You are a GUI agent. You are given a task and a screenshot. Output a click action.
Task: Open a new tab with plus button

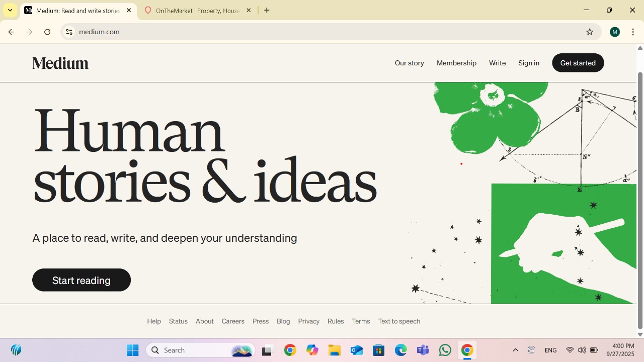267,10
